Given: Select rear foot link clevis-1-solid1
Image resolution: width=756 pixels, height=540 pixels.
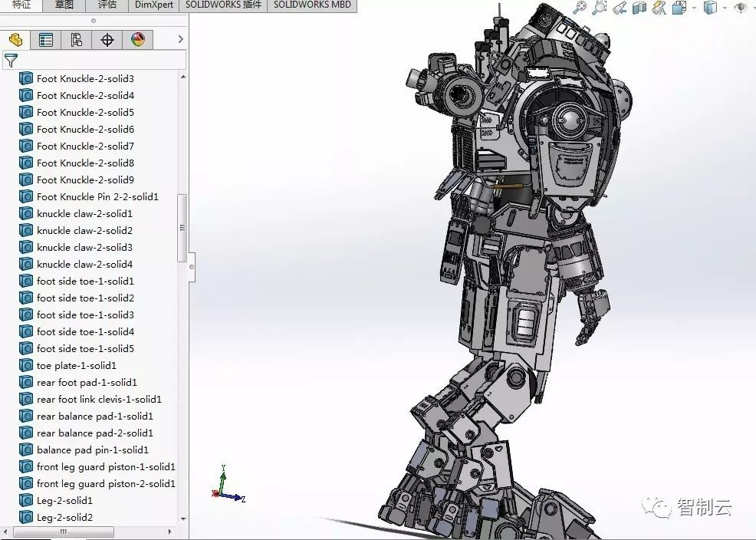Looking at the screenshot, I should click(x=99, y=399).
